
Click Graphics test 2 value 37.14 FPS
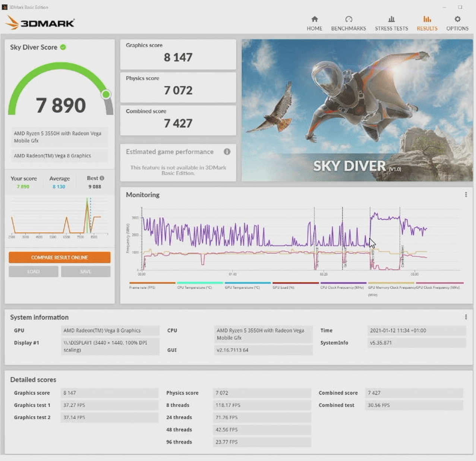(x=110, y=417)
